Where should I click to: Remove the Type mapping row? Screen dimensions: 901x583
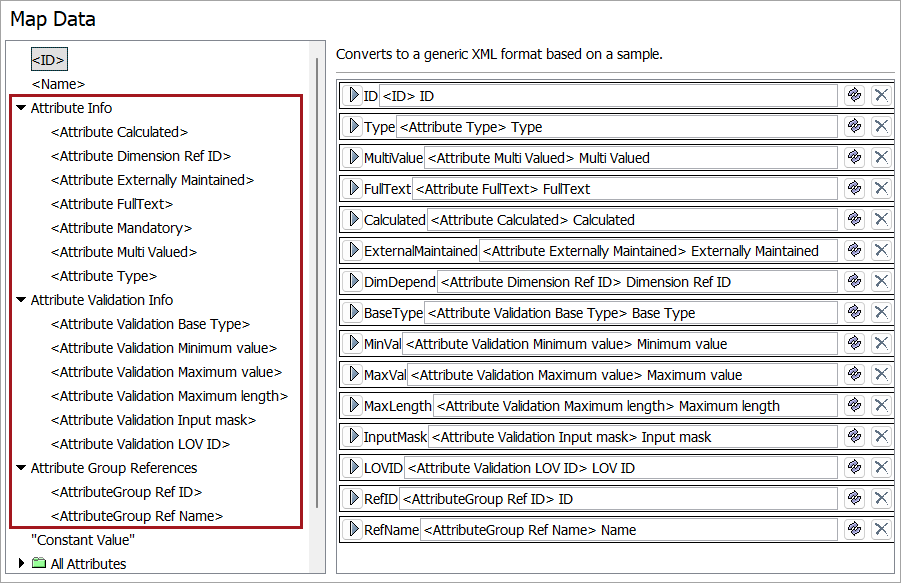[x=881, y=126]
